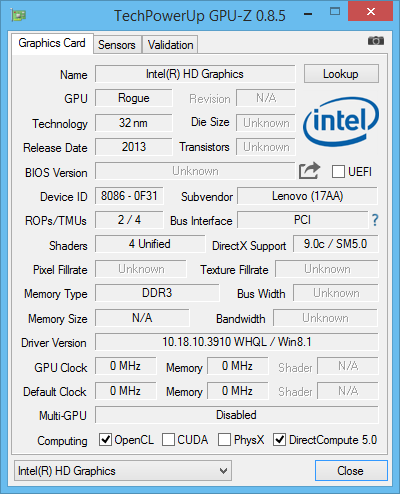Click the Die Size Unknown field
This screenshot has width=400, height=494.
coord(266,123)
